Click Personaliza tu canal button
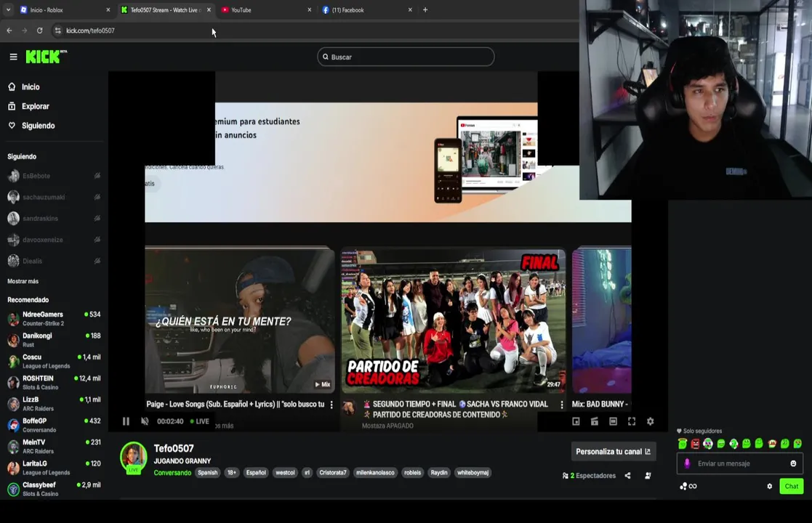The height and width of the screenshot is (523, 812). click(613, 452)
